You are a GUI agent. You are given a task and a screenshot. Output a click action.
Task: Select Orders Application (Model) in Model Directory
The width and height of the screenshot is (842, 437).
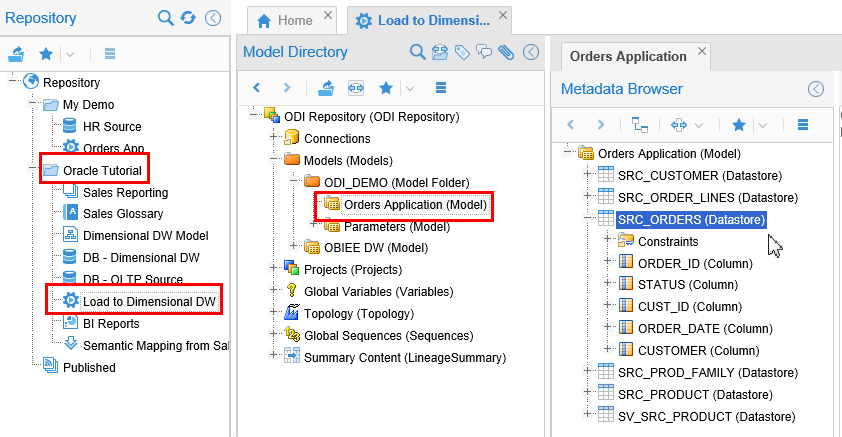(x=415, y=205)
